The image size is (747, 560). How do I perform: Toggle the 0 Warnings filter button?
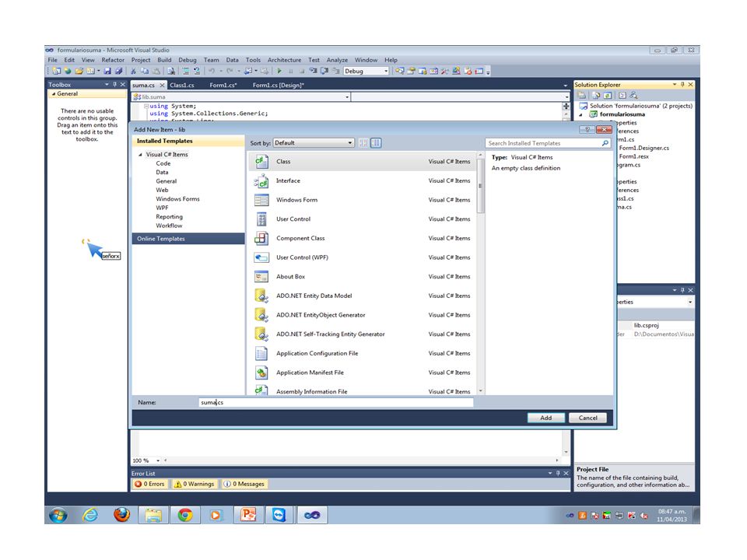tap(195, 484)
